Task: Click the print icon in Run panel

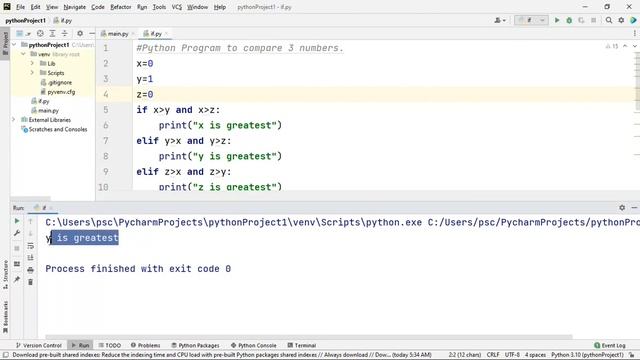Action: (x=31, y=270)
